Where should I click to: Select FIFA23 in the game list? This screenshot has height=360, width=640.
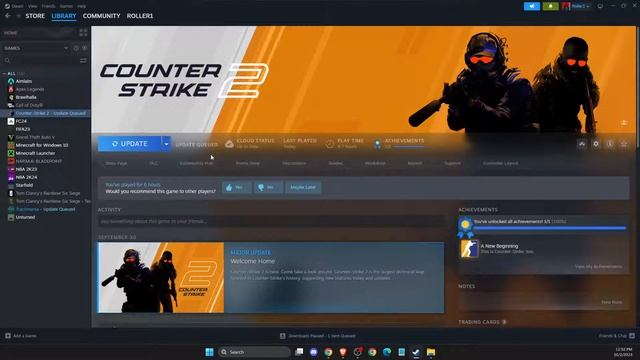pyautogui.click(x=22, y=129)
